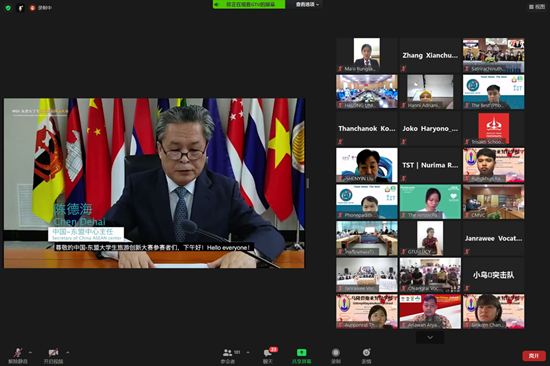Click the red recording indicator at top left
Image resolution: width=550 pixels, height=366 pixels.
pyautogui.click(x=41, y=8)
